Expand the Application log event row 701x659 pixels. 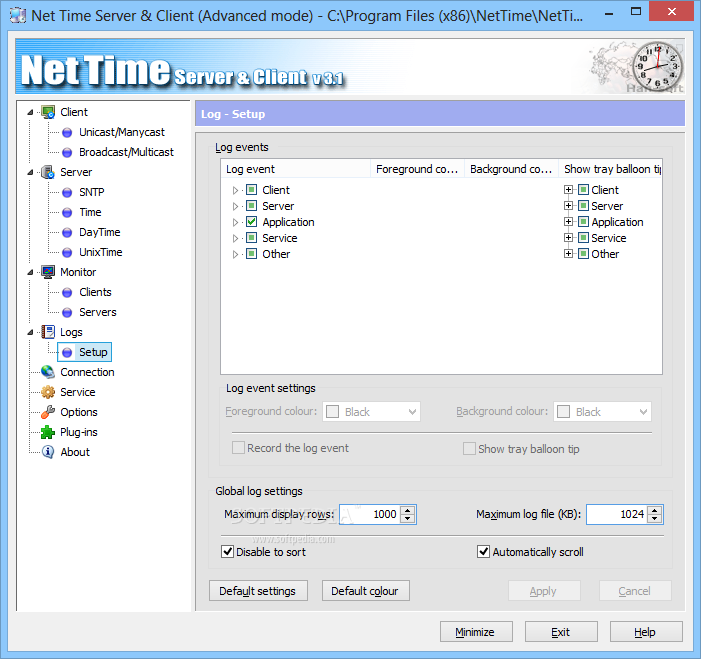click(235, 222)
